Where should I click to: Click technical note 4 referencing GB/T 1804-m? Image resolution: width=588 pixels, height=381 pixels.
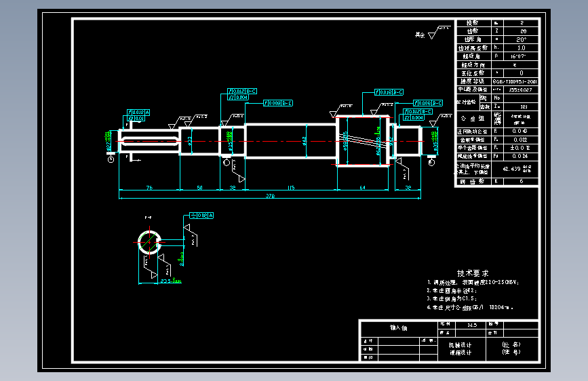[470, 308]
